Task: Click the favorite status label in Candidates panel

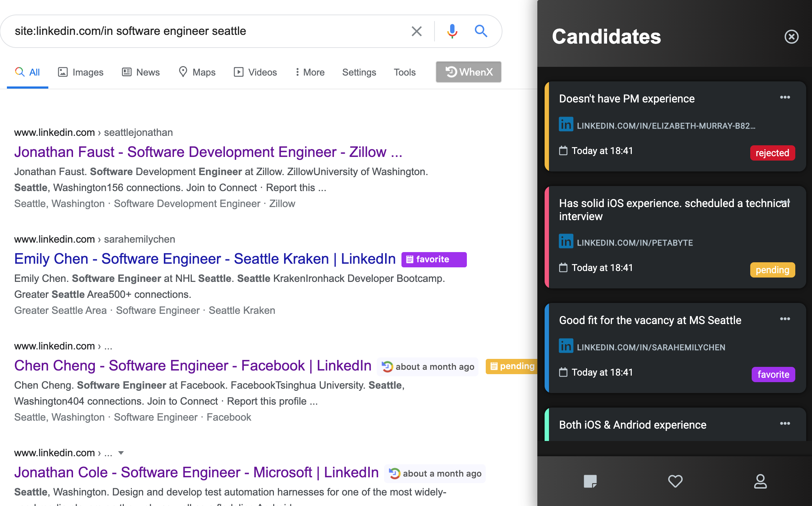Action: tap(773, 375)
